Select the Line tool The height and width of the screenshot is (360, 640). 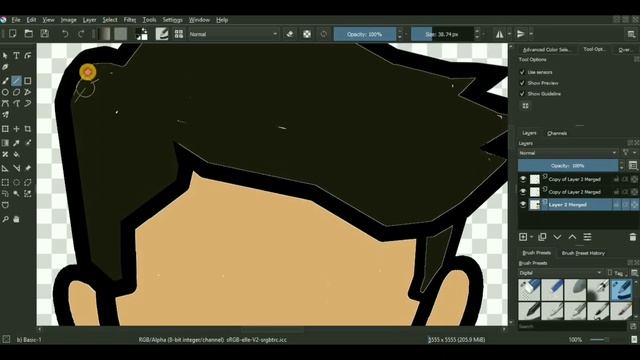coord(16,81)
